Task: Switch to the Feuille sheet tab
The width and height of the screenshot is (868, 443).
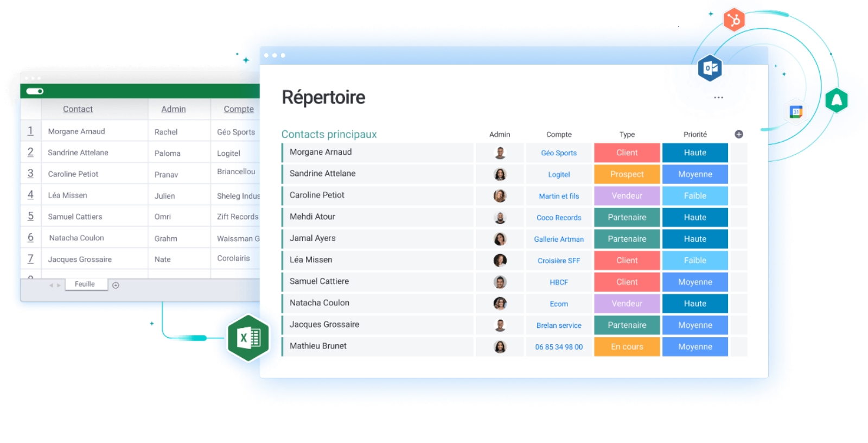Action: pos(85,284)
